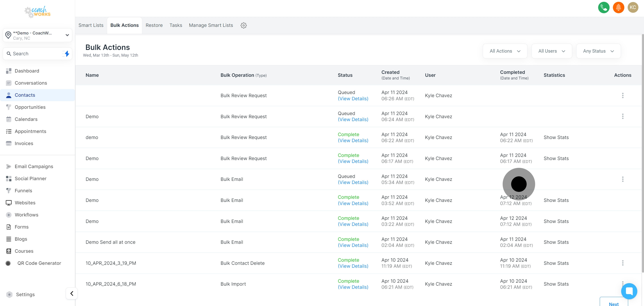644x306 pixels.
Task: Switch to the Restore tab
Action: point(154,25)
